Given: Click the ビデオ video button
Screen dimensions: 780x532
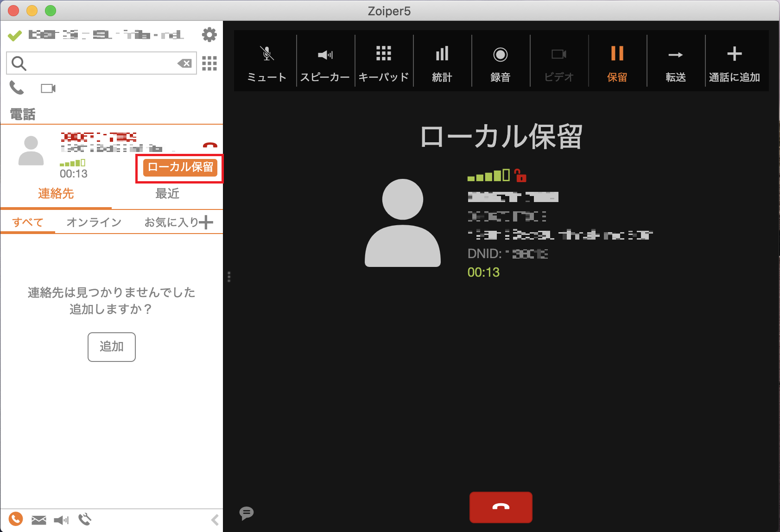Looking at the screenshot, I should [x=558, y=63].
